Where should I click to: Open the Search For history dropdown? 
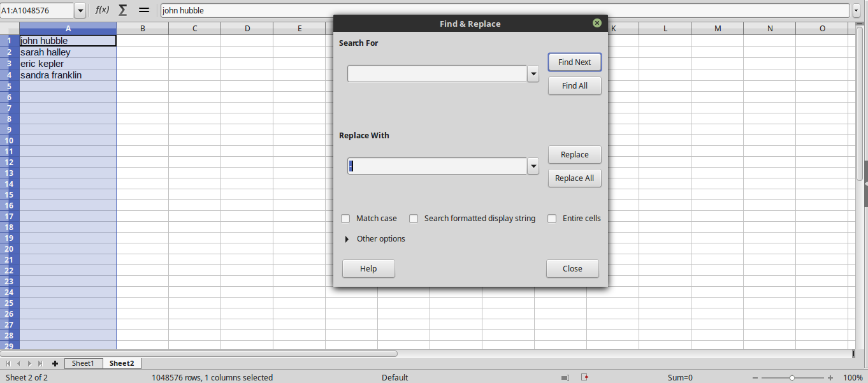point(533,74)
